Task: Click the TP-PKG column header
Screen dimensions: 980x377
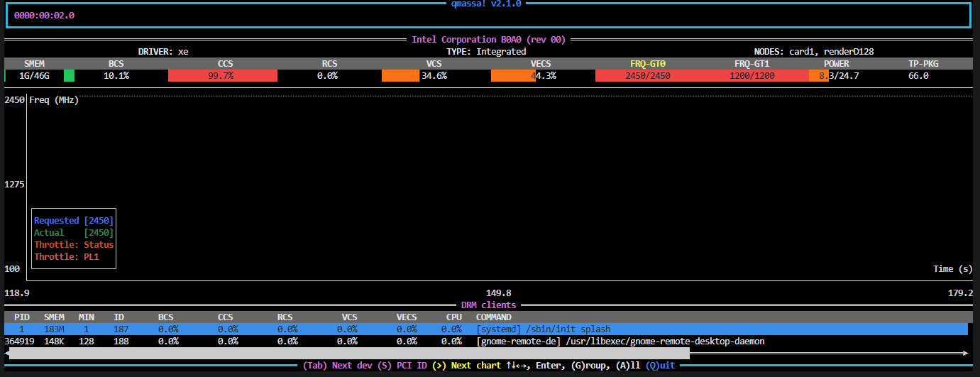Action: [923, 64]
